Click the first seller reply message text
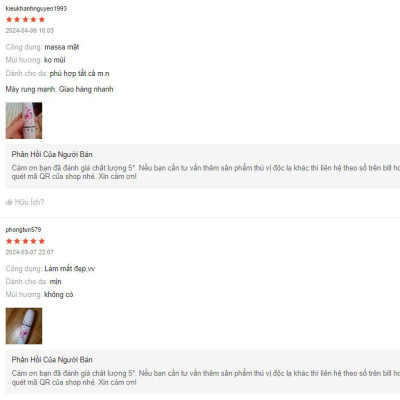 [x=206, y=172]
